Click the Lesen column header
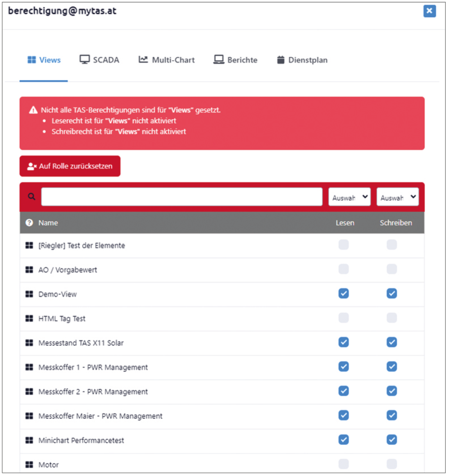 [345, 223]
